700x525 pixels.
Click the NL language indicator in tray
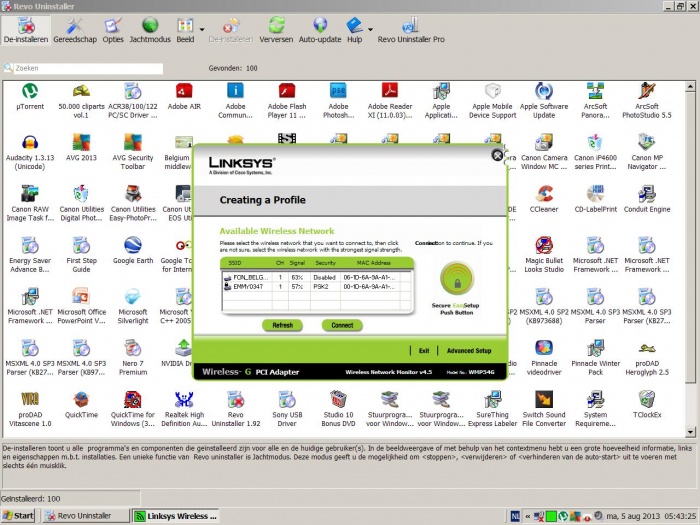515,517
